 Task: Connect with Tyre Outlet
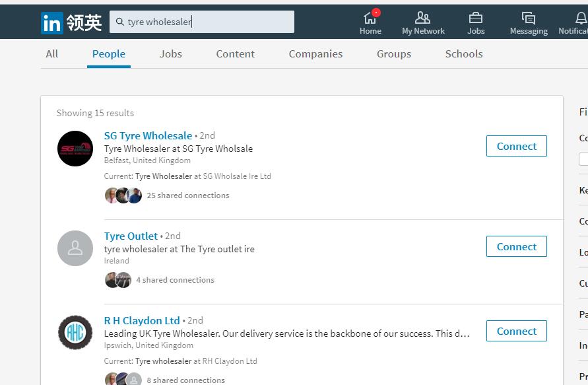(516, 246)
